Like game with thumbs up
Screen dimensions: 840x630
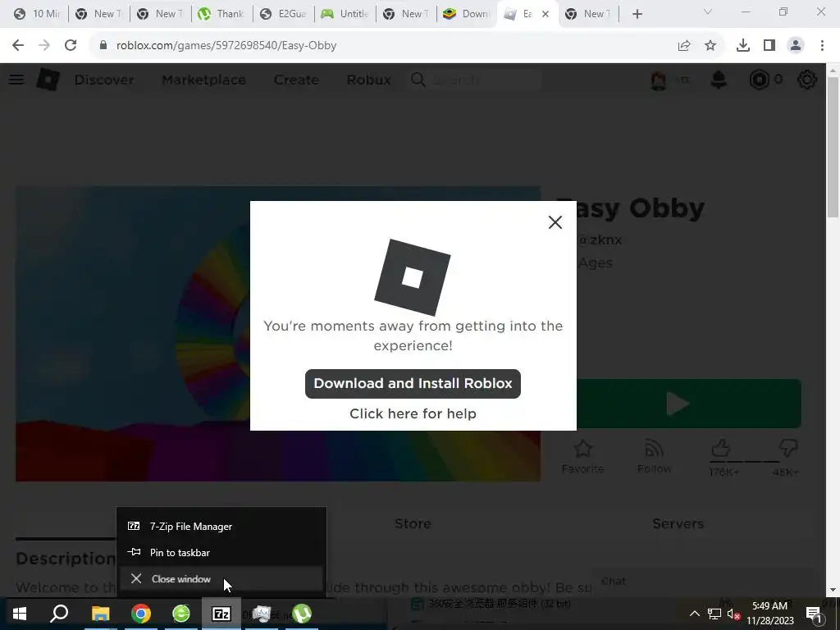(721, 449)
